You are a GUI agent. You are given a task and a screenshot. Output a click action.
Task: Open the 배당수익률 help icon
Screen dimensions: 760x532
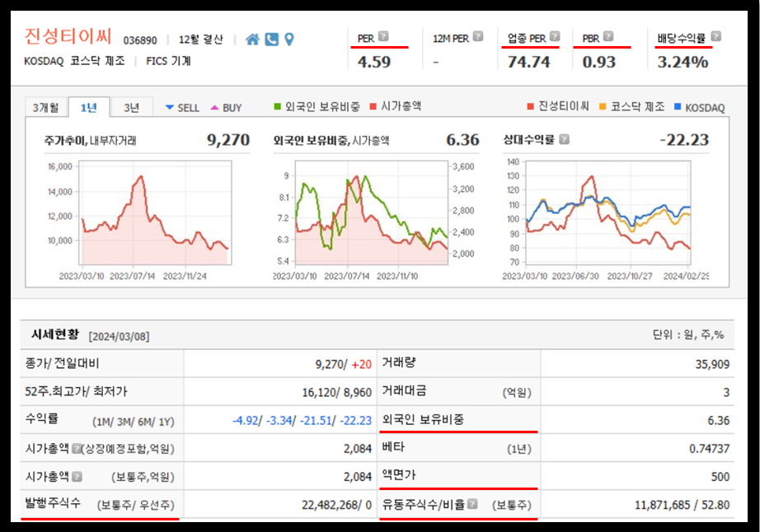[715, 36]
